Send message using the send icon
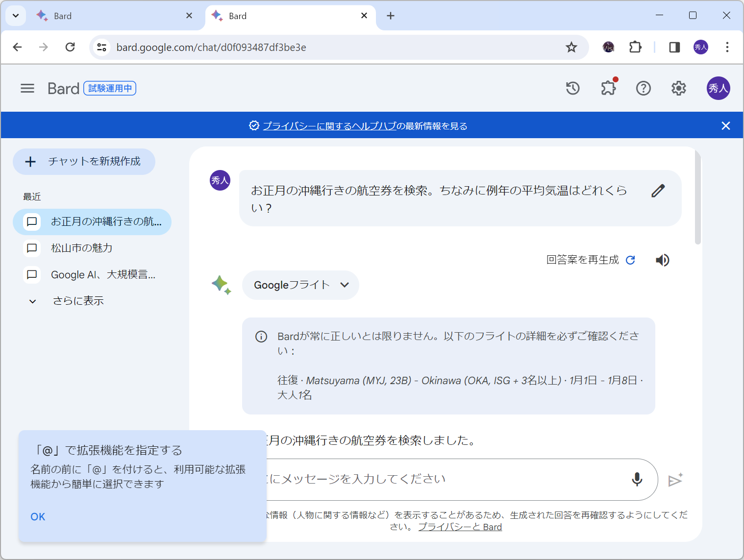The height and width of the screenshot is (560, 744). point(676,480)
